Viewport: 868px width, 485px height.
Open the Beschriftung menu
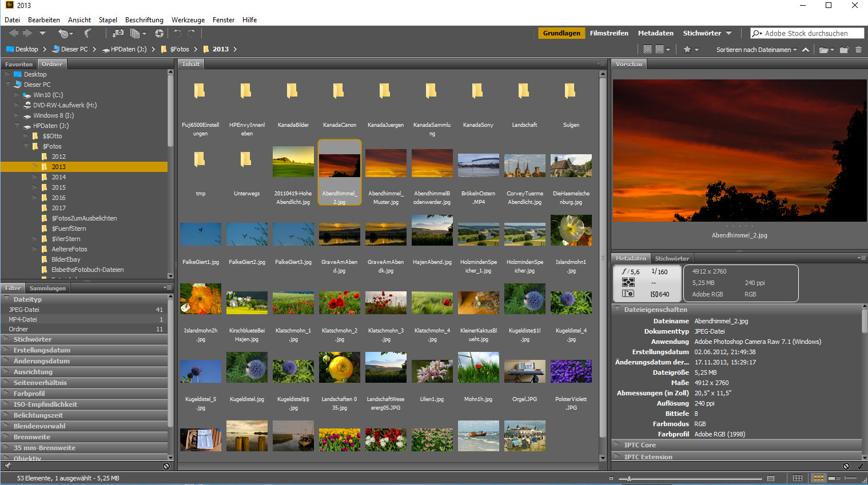[144, 20]
